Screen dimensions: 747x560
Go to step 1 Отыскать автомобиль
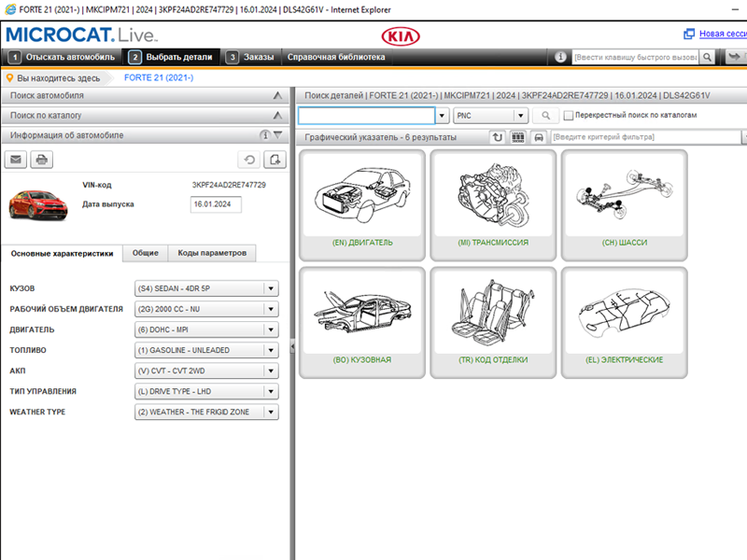pyautogui.click(x=62, y=57)
